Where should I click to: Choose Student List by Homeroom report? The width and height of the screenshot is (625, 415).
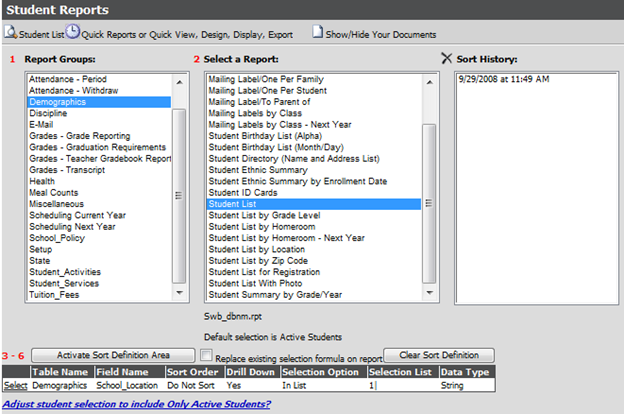click(314, 227)
